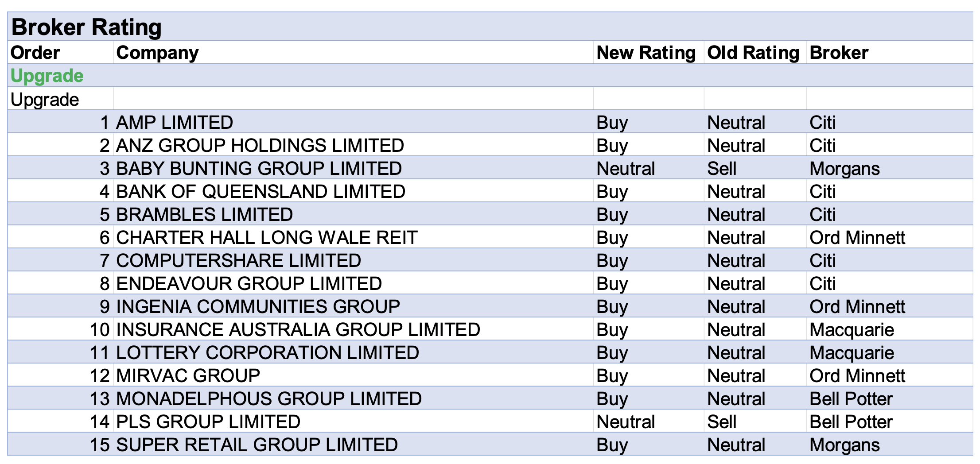This screenshot has width=980, height=464.
Task: Click the LOTTERY CORPORATION LIMITED cell
Action: pos(268,353)
